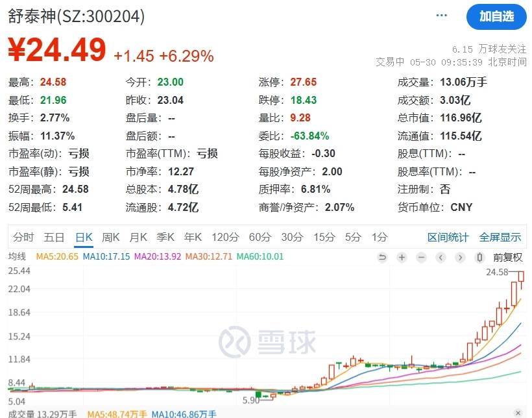This screenshot has height=418, width=532.
Task: Click the MA10:17.15 moving average label
Action: 106,256
